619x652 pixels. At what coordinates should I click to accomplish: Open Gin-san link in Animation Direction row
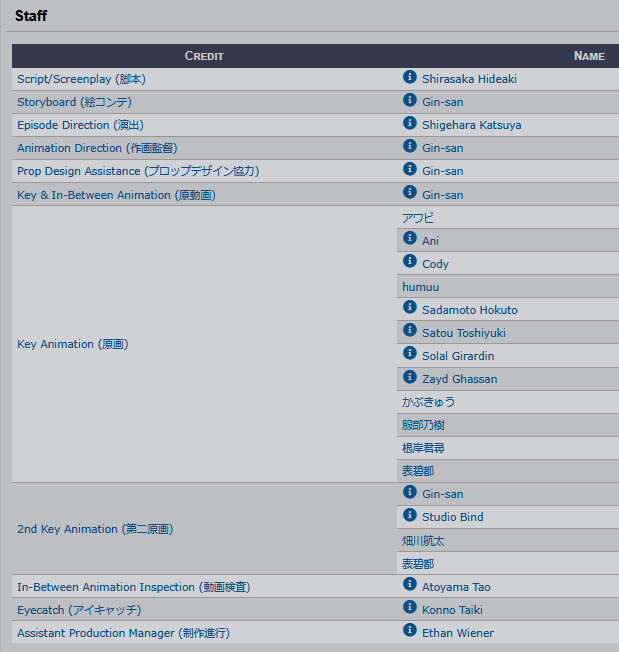pos(443,148)
